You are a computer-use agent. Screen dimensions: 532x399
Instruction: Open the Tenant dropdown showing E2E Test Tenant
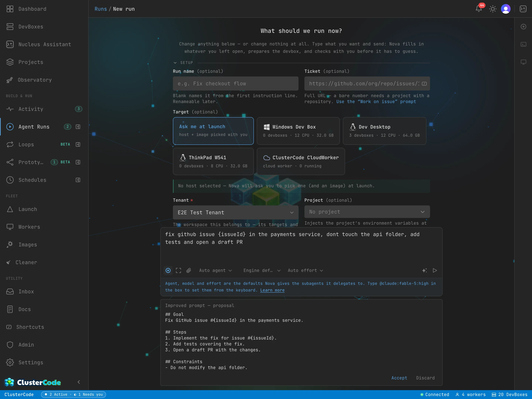tap(236, 212)
